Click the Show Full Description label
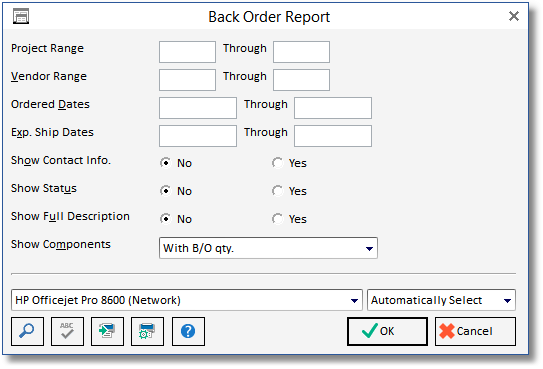 pos(70,216)
